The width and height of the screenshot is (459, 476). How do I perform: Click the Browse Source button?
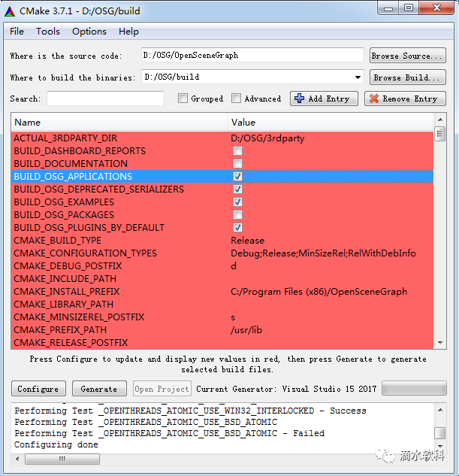407,56
